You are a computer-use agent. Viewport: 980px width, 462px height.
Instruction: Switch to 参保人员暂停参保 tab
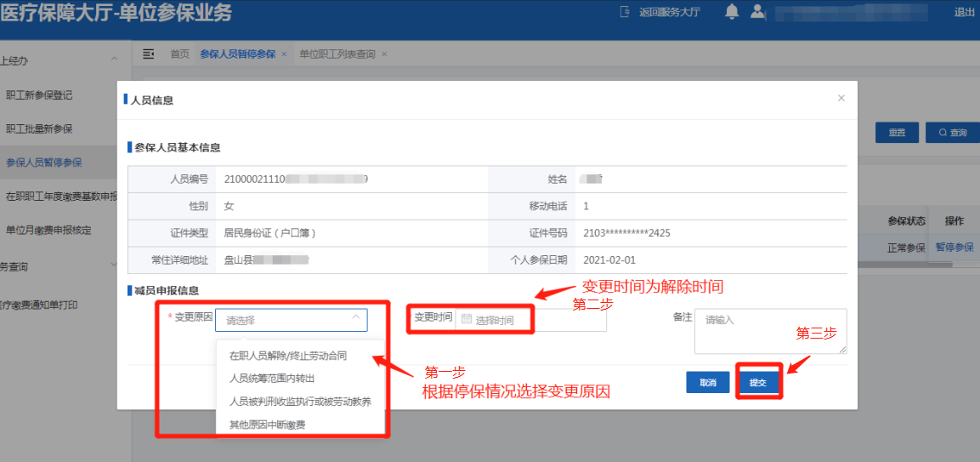(x=237, y=54)
